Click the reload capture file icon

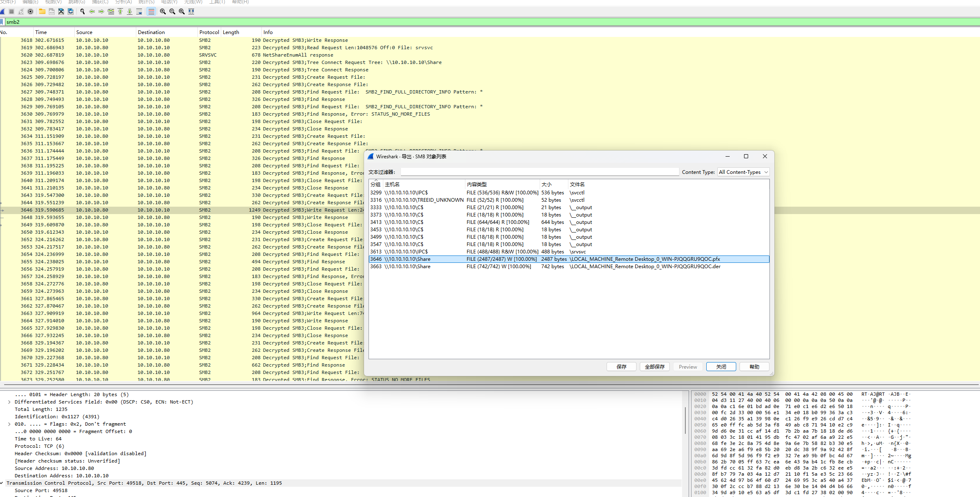pos(71,11)
